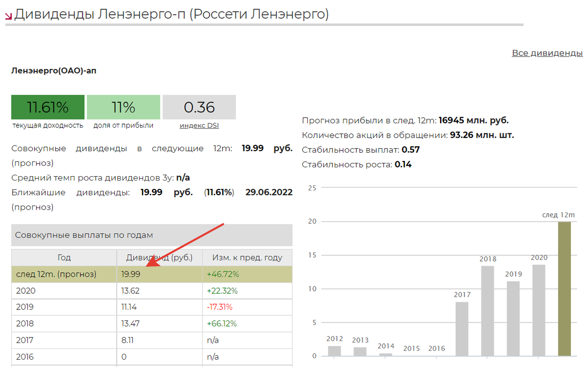Click the small arrow icon beside the page title
This screenshot has height=367, width=588.
click(x=8, y=16)
